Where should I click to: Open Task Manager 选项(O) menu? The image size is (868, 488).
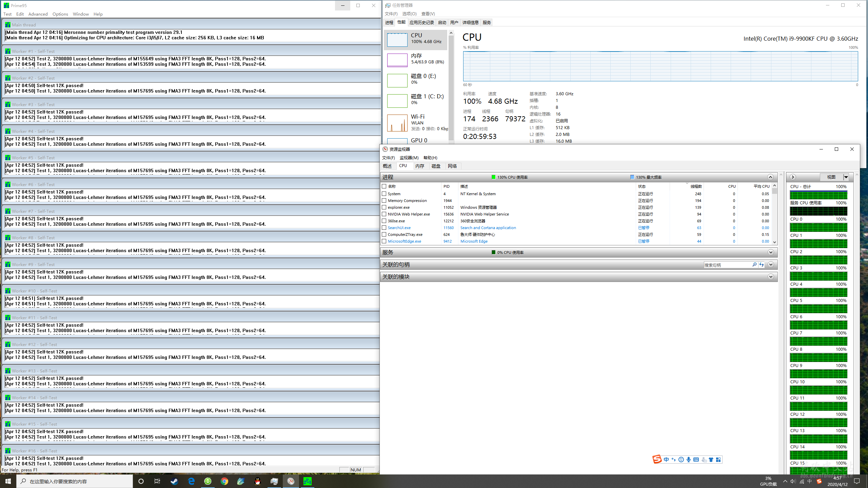pyautogui.click(x=409, y=14)
